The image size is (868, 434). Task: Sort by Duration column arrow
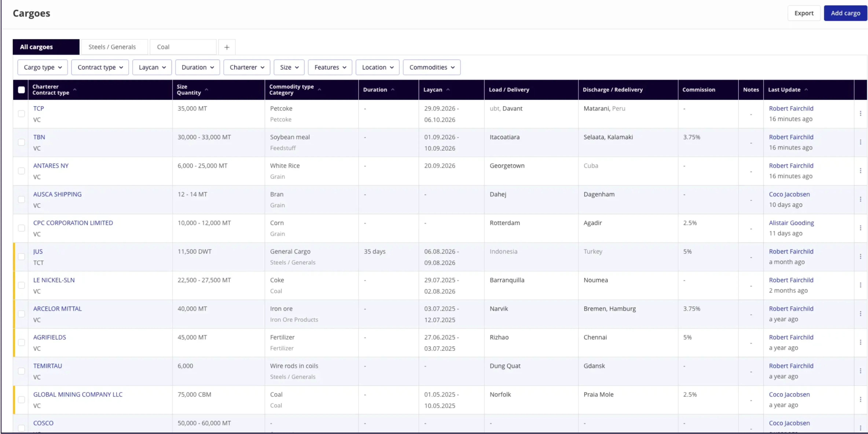[392, 90]
